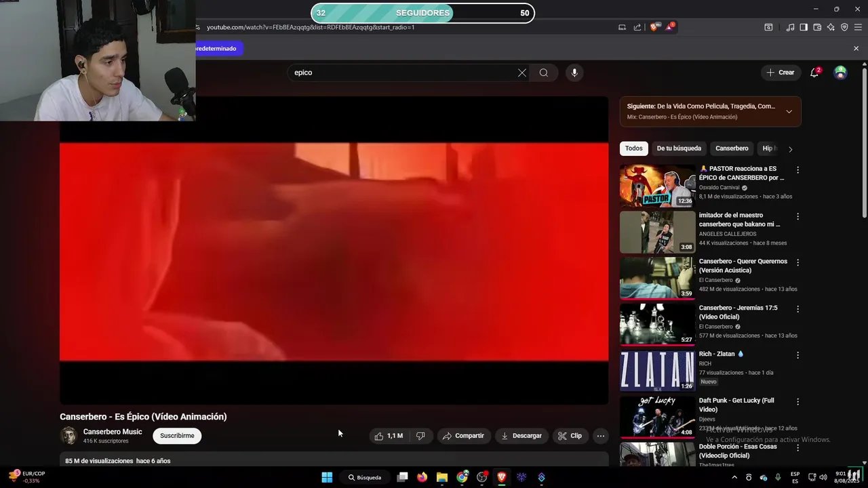Viewport: 868px width, 488px height.
Task: Open the Crear create menu
Action: point(780,73)
